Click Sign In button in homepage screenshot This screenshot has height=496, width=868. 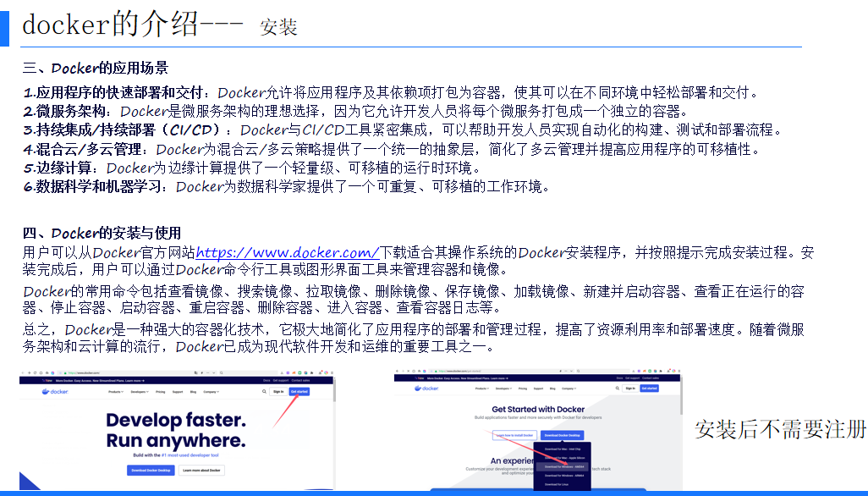(x=278, y=391)
